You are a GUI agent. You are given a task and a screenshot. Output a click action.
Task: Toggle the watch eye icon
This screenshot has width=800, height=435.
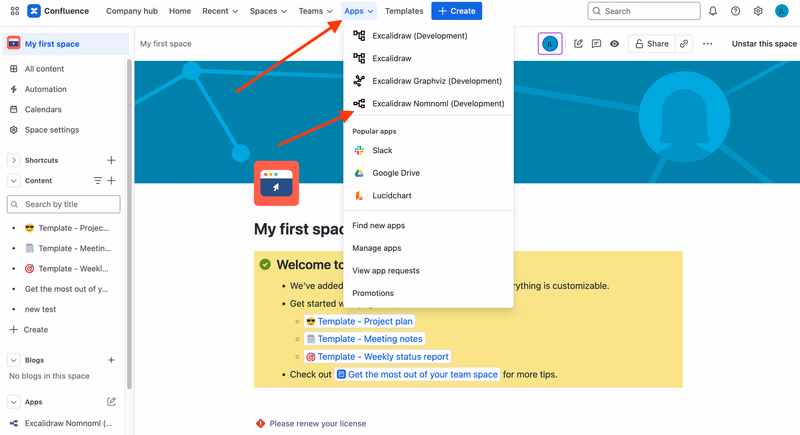click(x=614, y=44)
